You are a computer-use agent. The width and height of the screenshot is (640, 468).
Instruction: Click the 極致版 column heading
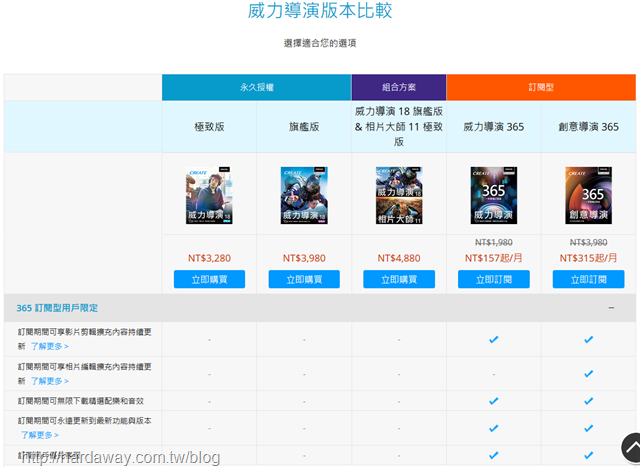tap(209, 127)
